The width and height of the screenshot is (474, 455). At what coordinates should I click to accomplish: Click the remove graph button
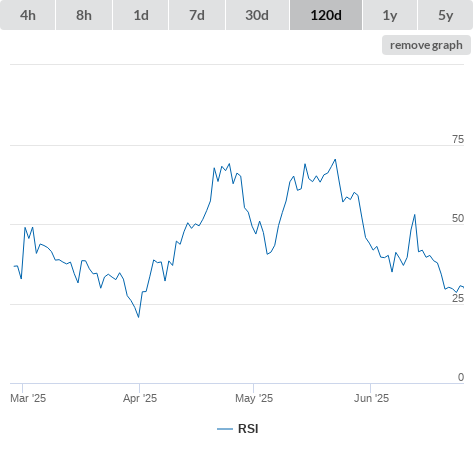click(x=426, y=45)
